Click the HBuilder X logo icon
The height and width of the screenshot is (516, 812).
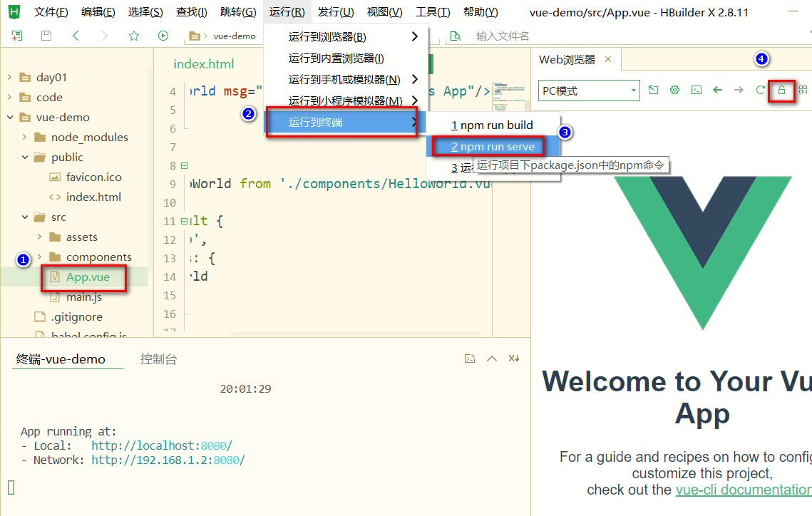[x=14, y=11]
